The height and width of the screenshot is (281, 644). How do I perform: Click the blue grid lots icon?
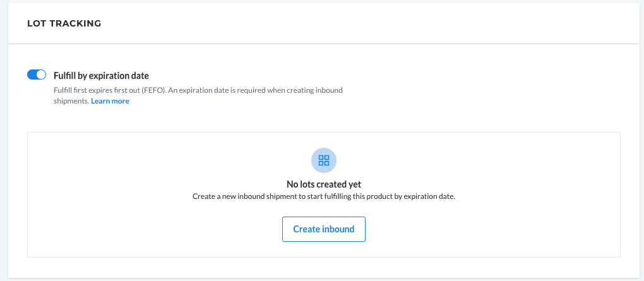point(324,160)
